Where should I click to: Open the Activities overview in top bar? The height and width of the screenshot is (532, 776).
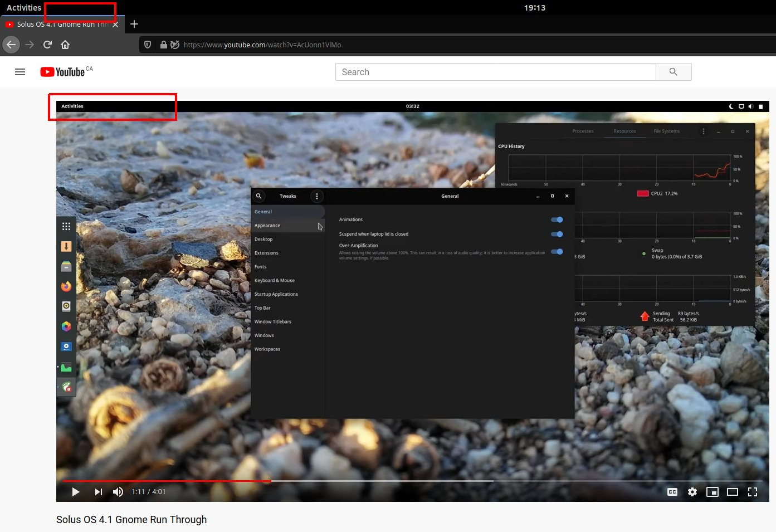pyautogui.click(x=23, y=8)
